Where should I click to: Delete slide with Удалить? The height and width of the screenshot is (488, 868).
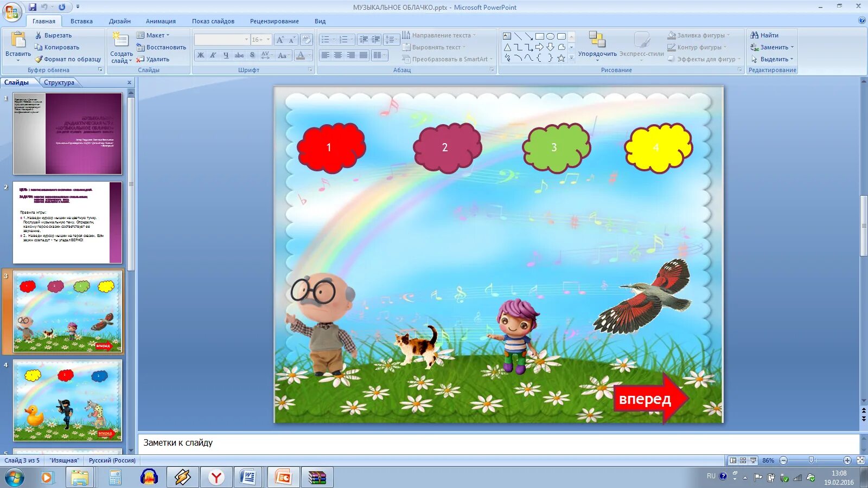[153, 59]
